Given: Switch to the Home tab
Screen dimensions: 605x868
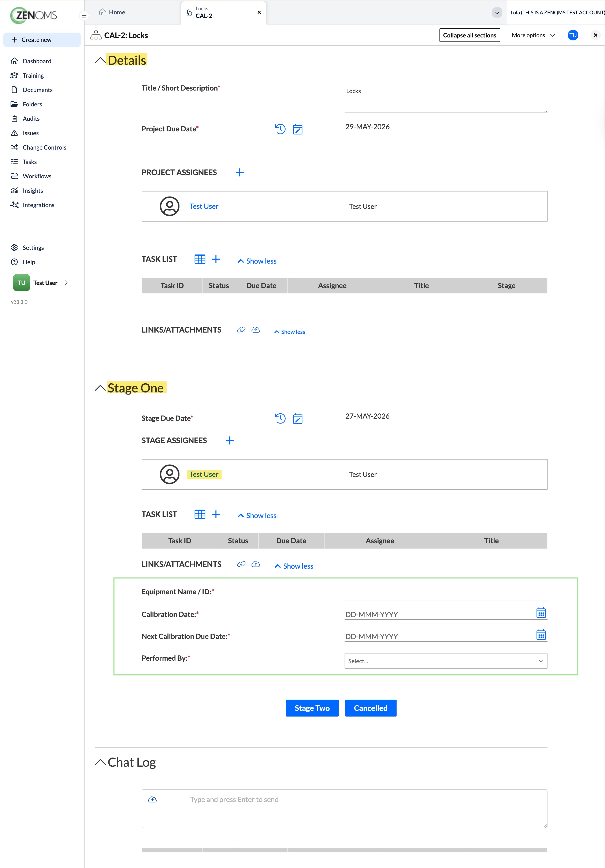Looking at the screenshot, I should [112, 12].
